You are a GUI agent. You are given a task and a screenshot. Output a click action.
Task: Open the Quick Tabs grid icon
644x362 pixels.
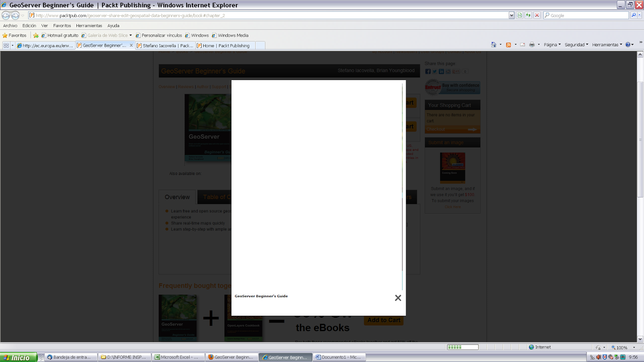point(6,45)
